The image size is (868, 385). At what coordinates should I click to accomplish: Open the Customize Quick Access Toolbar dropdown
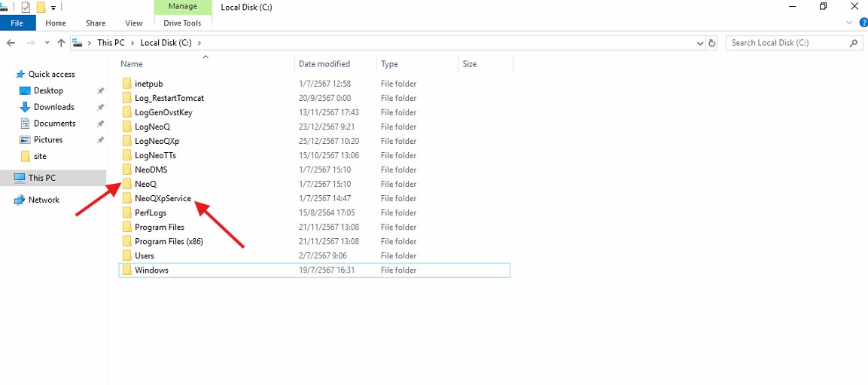pyautogui.click(x=53, y=8)
